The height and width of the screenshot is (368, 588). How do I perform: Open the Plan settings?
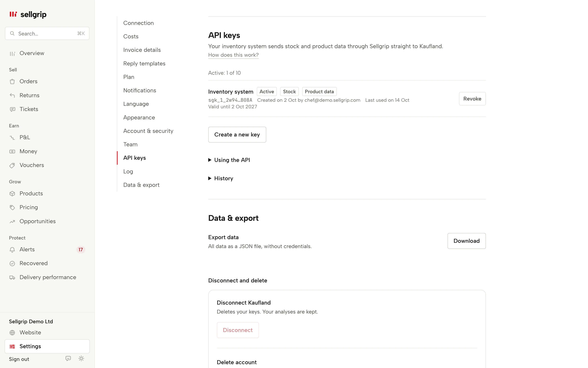coord(129,77)
